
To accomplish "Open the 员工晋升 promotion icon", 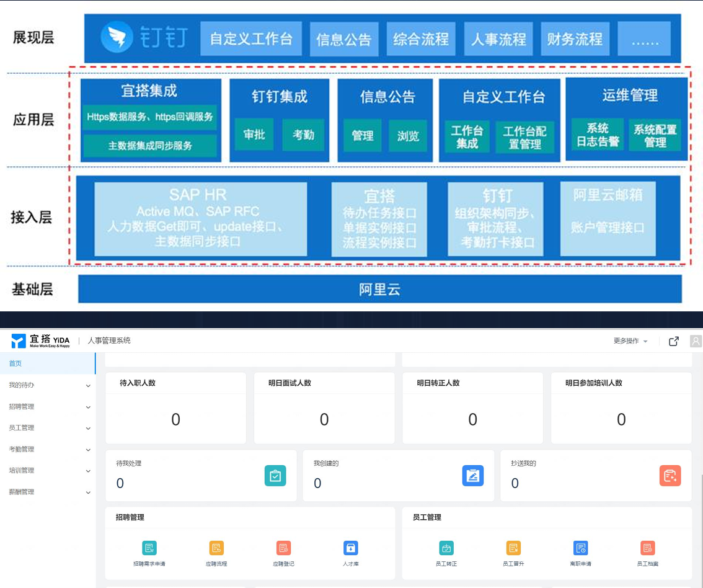I will click(513, 548).
